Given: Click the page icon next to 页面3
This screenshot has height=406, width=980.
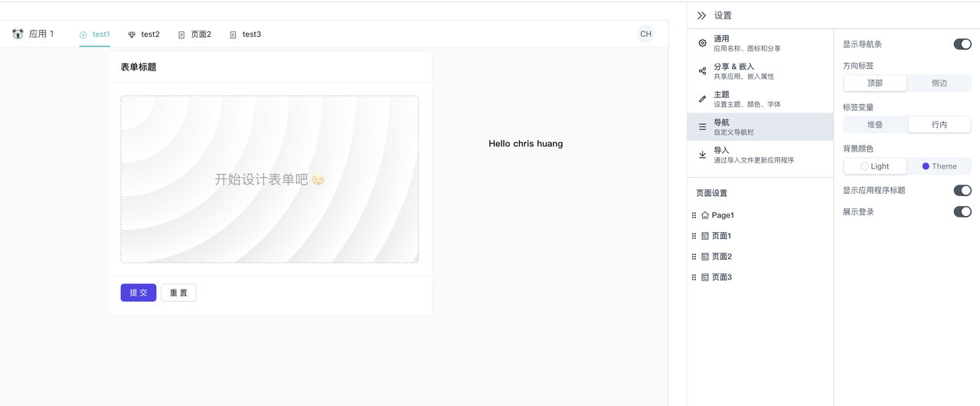Looking at the screenshot, I should [705, 277].
